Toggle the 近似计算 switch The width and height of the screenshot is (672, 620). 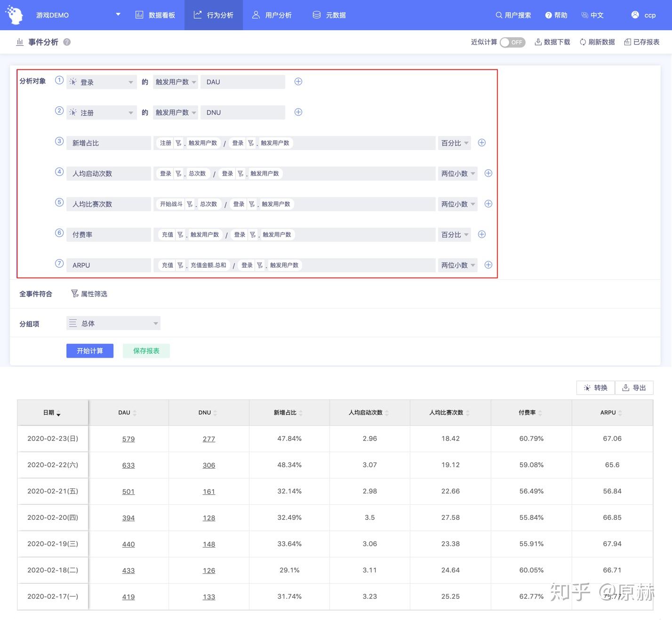(512, 42)
